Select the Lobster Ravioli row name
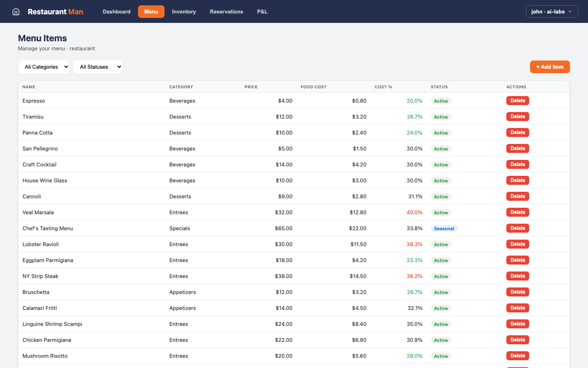 coord(40,244)
